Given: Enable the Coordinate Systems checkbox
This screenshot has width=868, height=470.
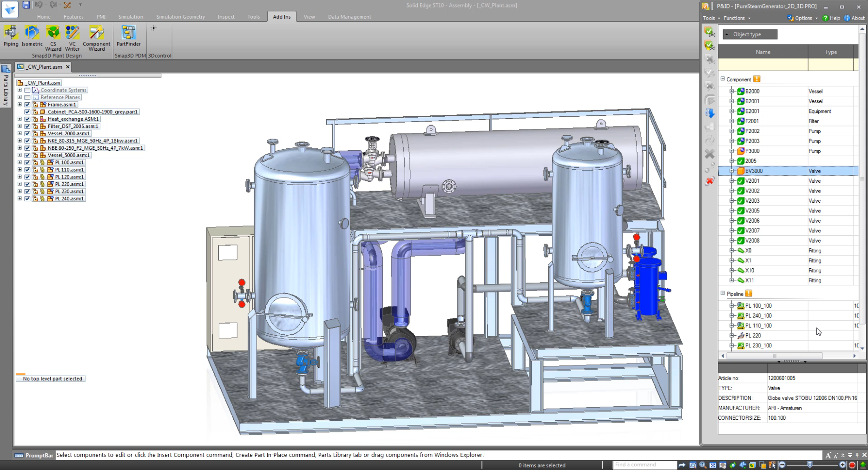Looking at the screenshot, I should (x=27, y=90).
